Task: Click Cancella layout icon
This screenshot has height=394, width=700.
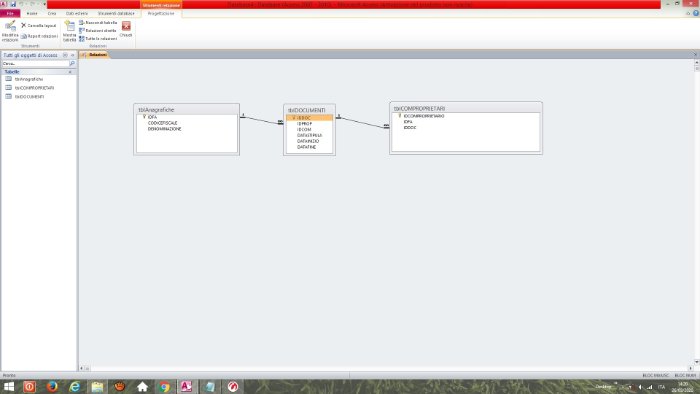Action: [x=24, y=25]
